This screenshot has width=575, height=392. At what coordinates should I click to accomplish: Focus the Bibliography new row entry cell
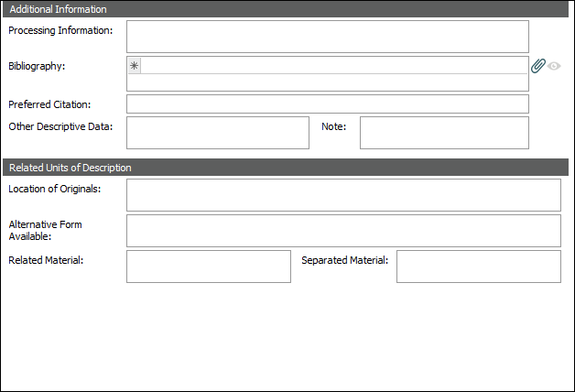coord(334,66)
